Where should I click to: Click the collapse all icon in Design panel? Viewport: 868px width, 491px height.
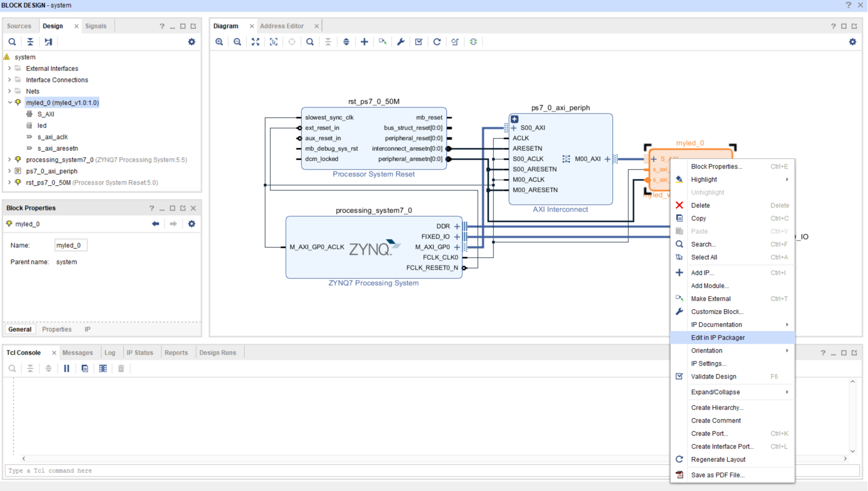pos(31,42)
